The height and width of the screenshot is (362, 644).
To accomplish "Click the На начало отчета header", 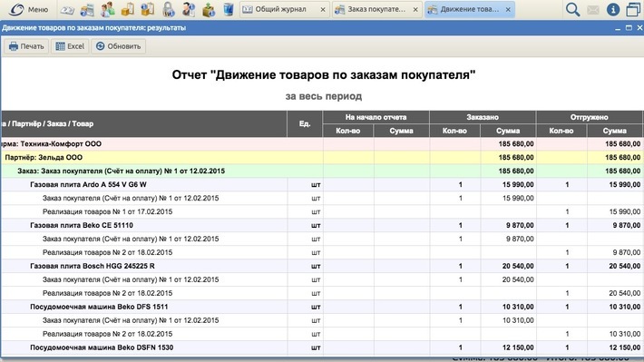I will pyautogui.click(x=376, y=117).
